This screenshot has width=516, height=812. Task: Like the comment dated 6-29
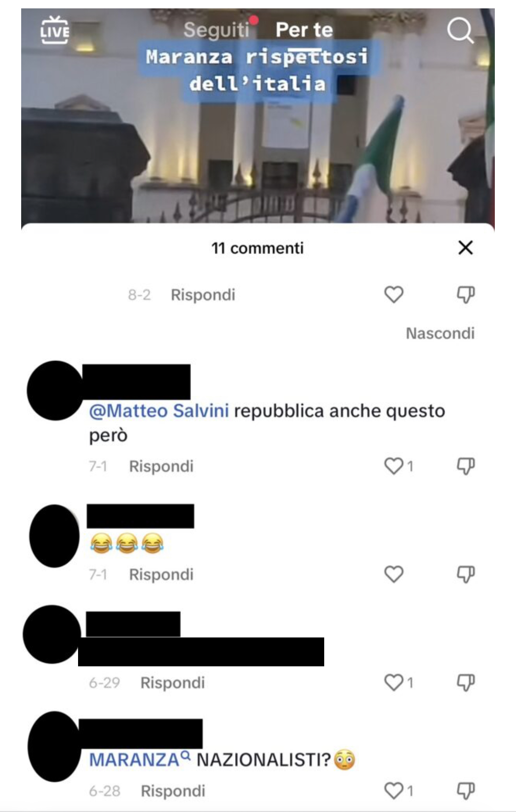394,683
